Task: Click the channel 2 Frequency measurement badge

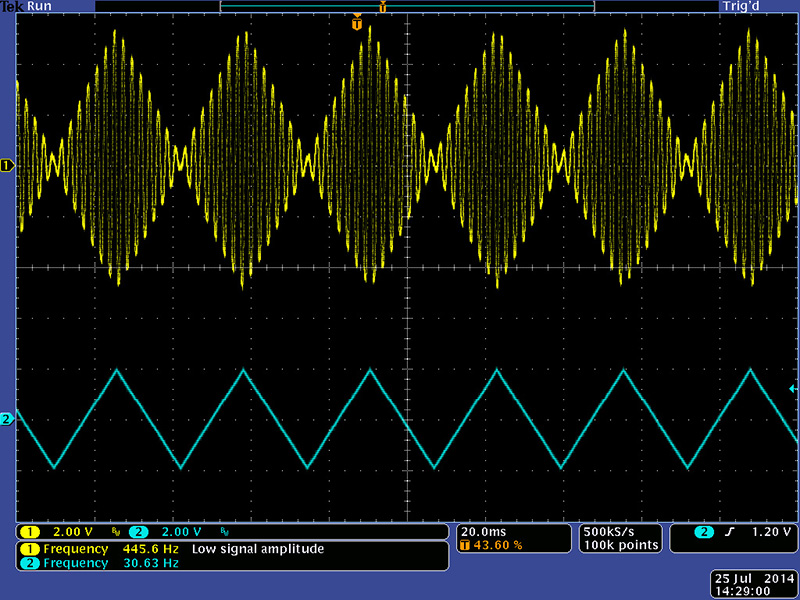Action: click(x=30, y=563)
